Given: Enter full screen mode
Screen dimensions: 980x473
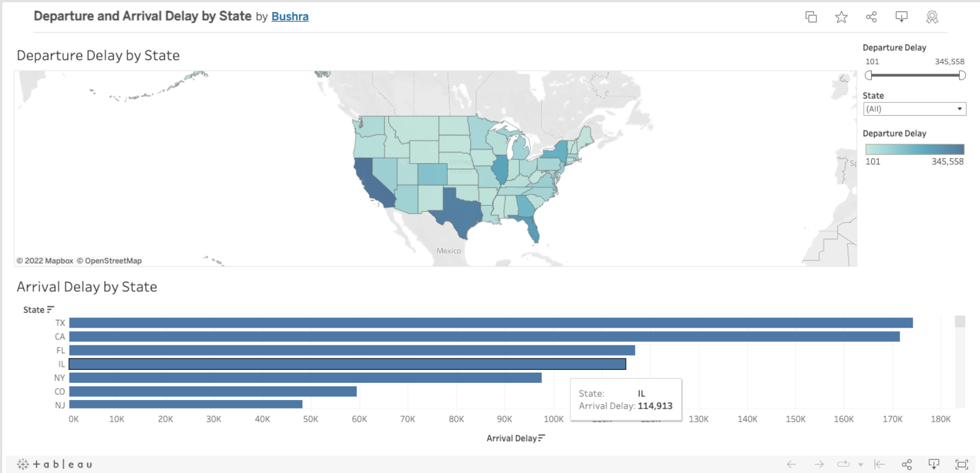Looking at the screenshot, I should click(x=961, y=464).
